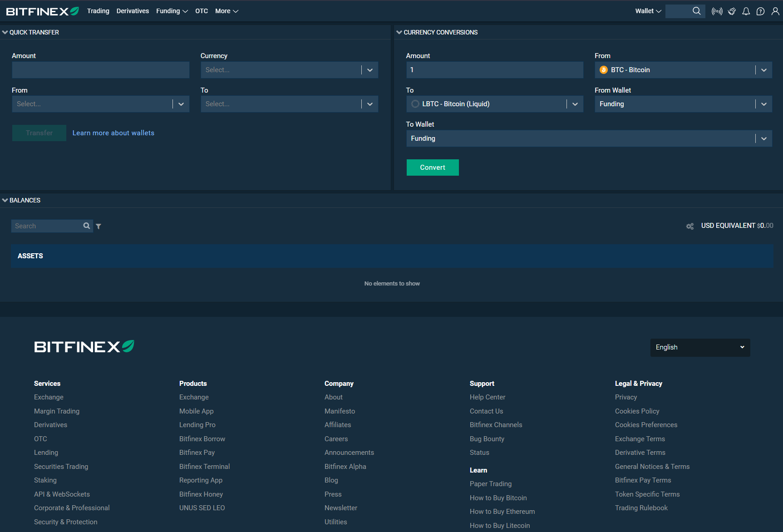Click the Quick Transfer Amount field

click(100, 70)
